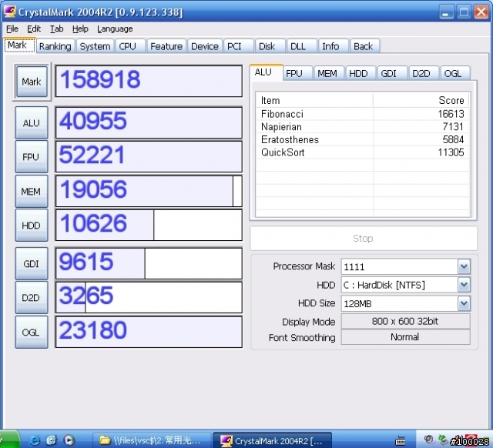Image resolution: width=493 pixels, height=448 pixels.
Task: Show HDD results tab in details panel
Action: click(x=361, y=73)
